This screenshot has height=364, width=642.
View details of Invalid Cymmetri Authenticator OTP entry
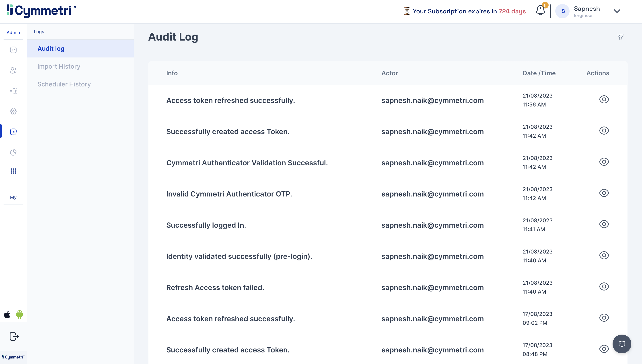tap(604, 193)
